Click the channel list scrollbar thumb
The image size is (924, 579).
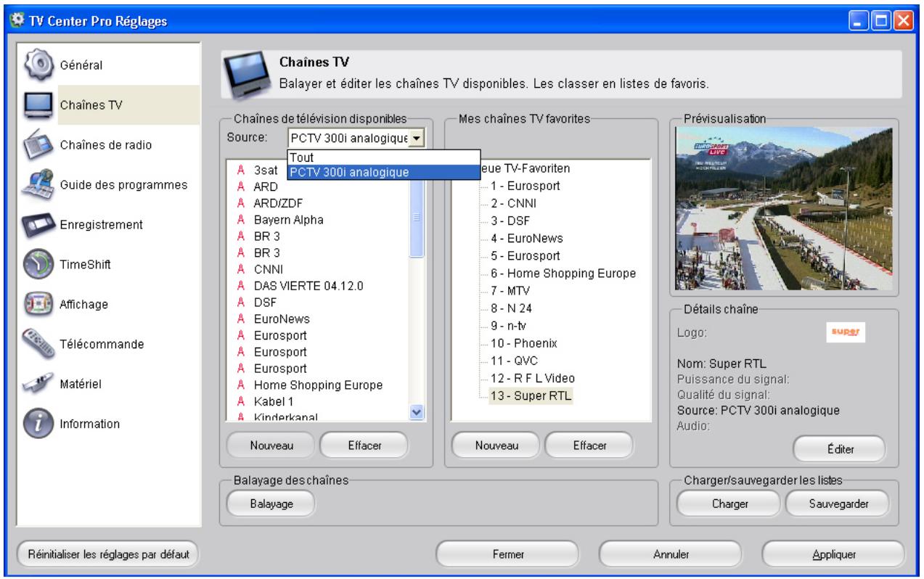[x=417, y=218]
